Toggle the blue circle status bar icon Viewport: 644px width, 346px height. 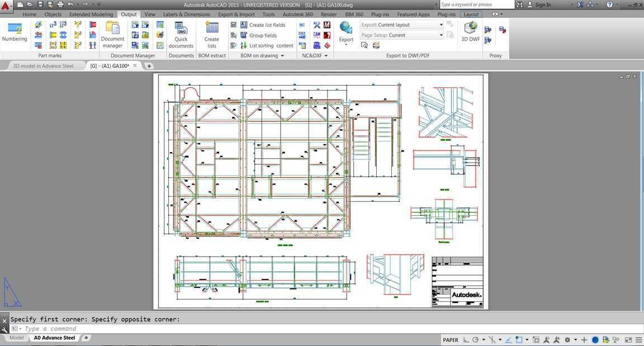595,340
